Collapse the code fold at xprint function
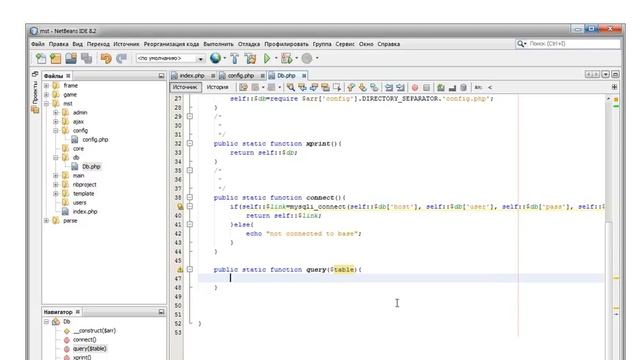This screenshot has height=360, width=640. click(x=190, y=144)
